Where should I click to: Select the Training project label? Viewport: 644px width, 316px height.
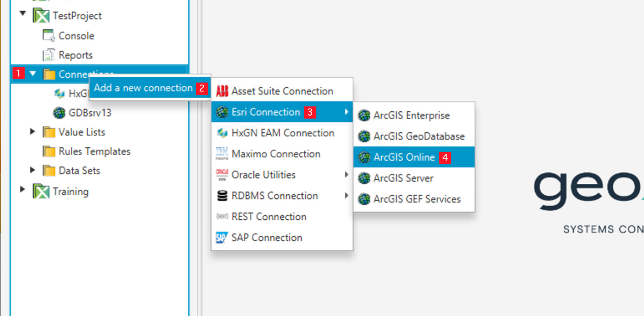point(71,191)
